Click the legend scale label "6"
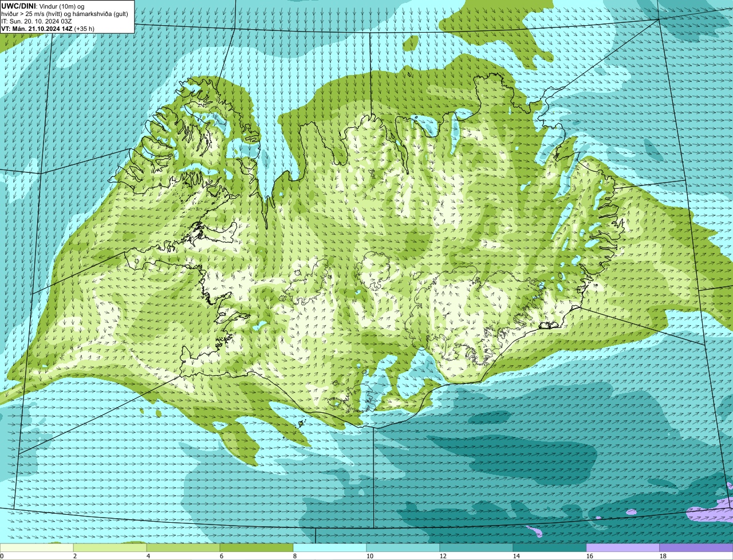 (222, 556)
